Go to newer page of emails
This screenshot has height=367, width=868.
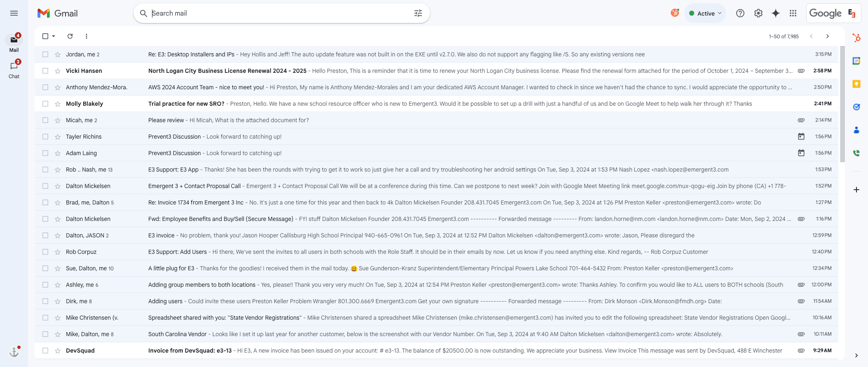(811, 36)
